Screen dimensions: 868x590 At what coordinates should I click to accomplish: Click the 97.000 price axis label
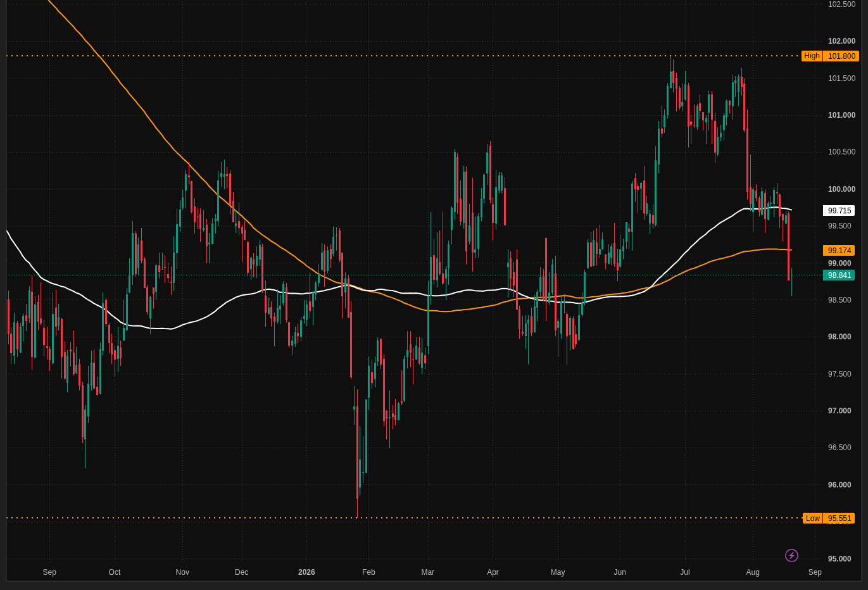[840, 411]
